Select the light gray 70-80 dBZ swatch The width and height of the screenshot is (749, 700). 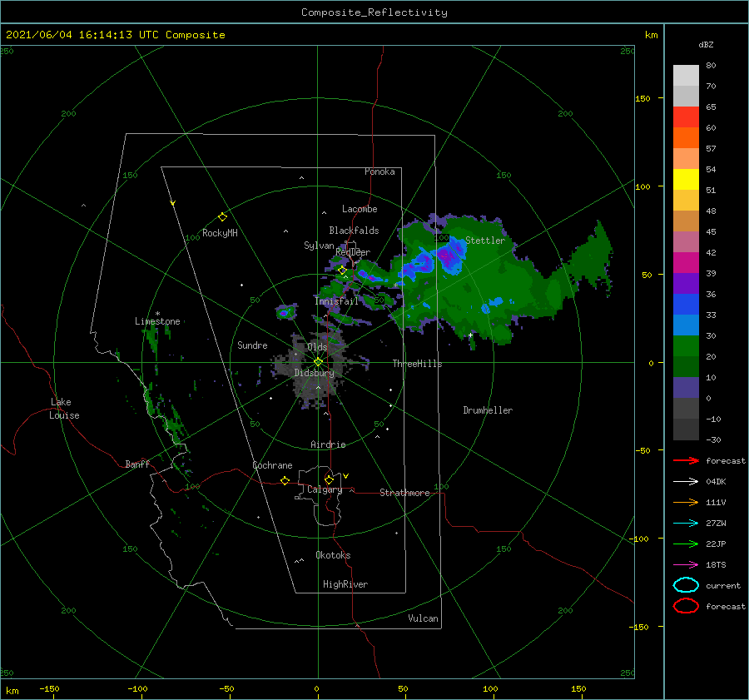686,76
